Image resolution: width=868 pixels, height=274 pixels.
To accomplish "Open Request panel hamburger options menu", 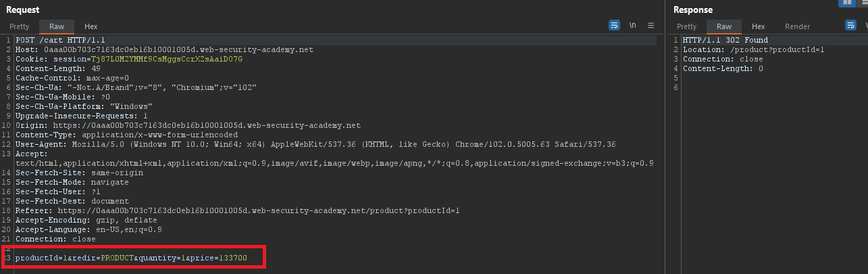I will click(x=650, y=26).
